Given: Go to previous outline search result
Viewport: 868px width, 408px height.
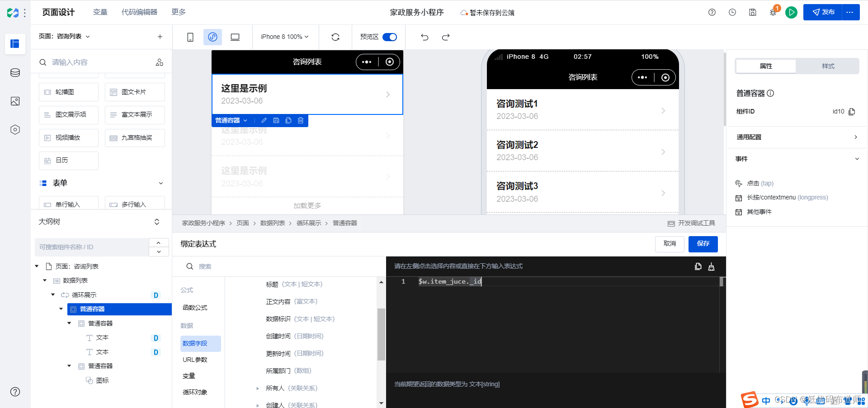Looking at the screenshot, I should click(159, 242).
